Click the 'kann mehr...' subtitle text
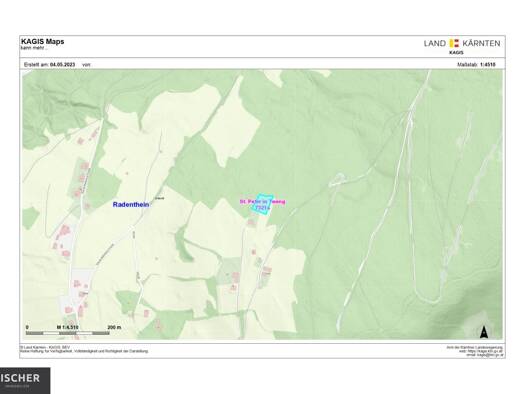The height and width of the screenshot is (394, 525). (34, 48)
